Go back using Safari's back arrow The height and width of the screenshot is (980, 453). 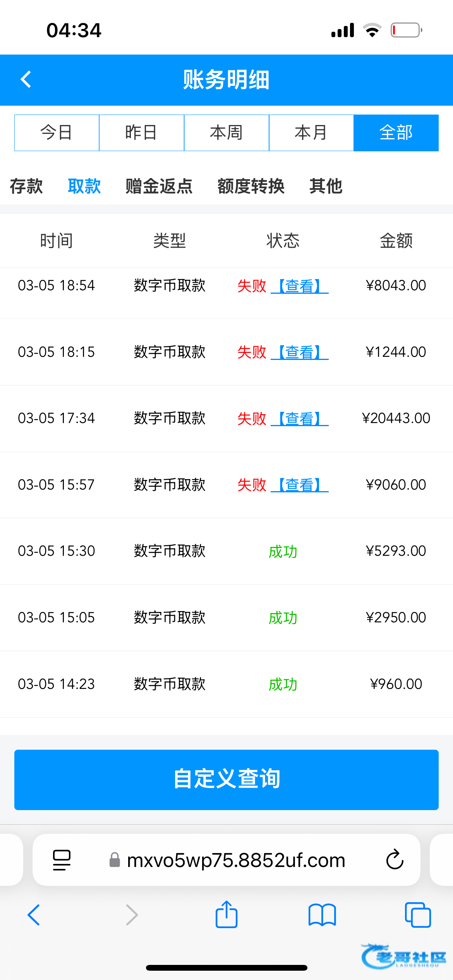click(34, 915)
